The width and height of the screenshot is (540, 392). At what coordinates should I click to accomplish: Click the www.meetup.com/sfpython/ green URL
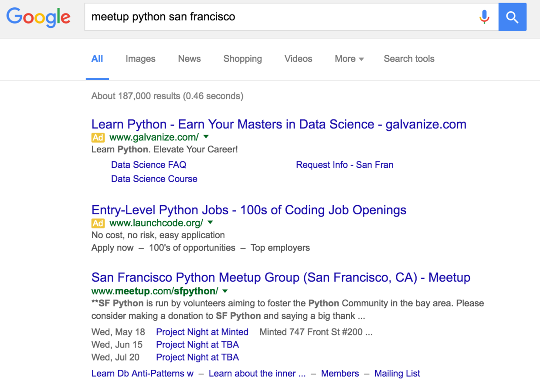tap(155, 291)
